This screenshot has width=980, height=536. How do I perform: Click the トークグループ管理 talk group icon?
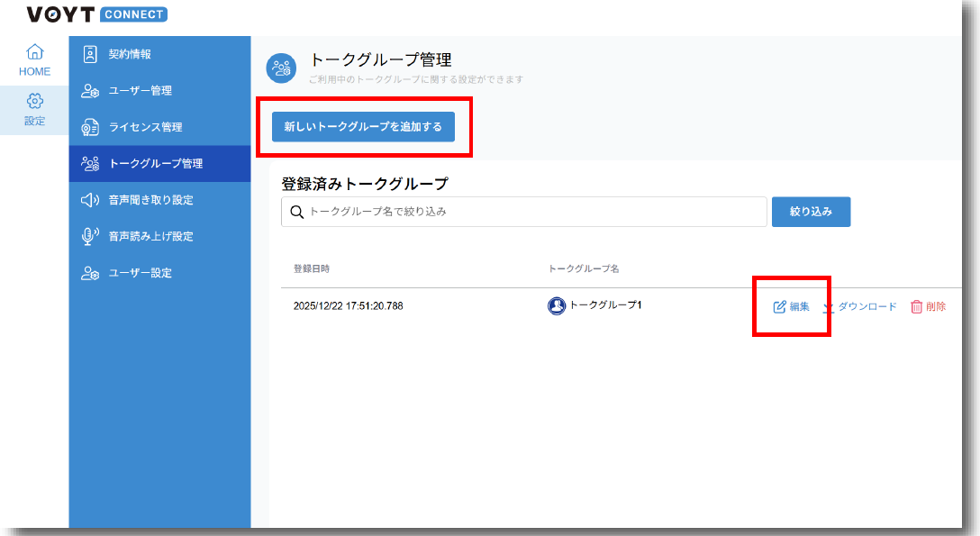(x=88, y=164)
